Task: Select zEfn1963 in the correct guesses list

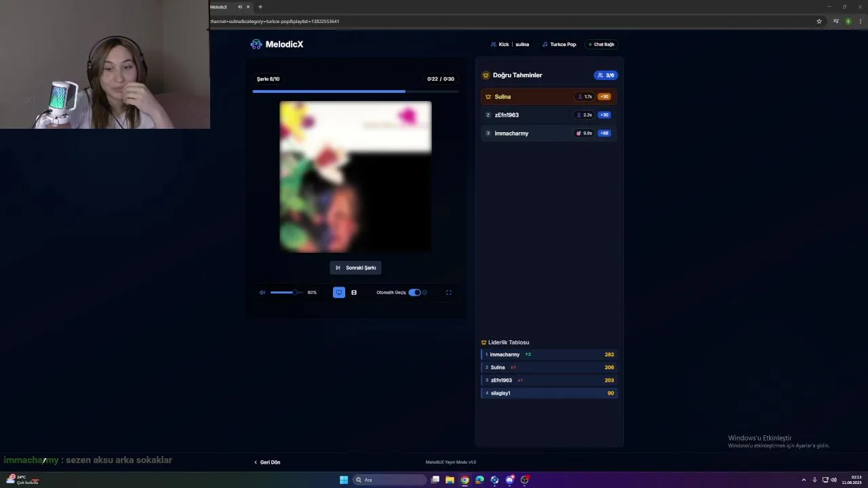Action: point(549,115)
